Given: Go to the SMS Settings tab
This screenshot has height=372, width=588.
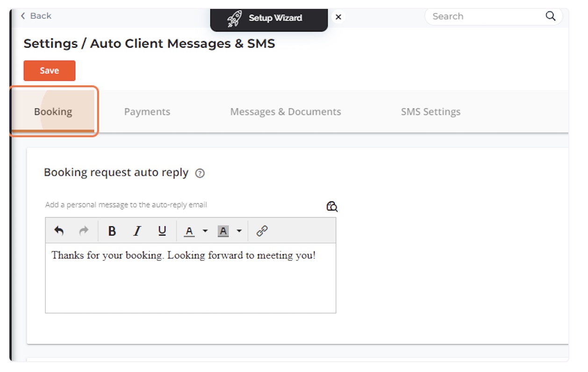Looking at the screenshot, I should click(430, 112).
